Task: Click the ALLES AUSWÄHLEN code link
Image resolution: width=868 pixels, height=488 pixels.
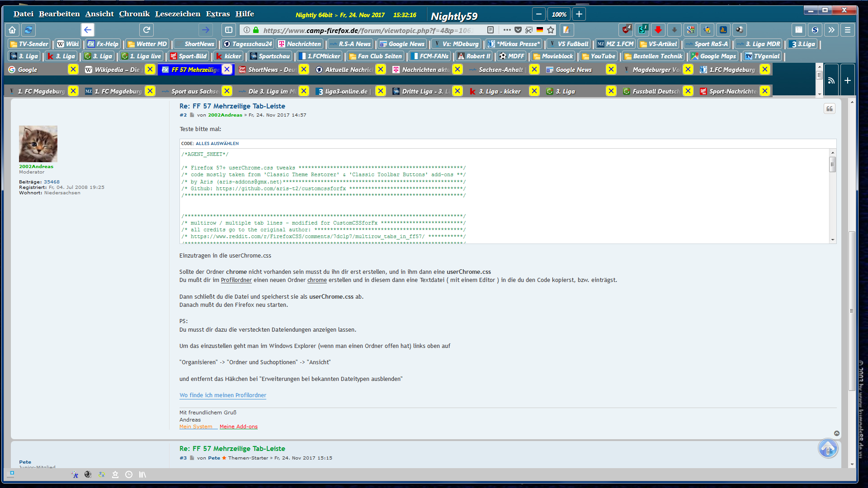Action: [x=217, y=143]
